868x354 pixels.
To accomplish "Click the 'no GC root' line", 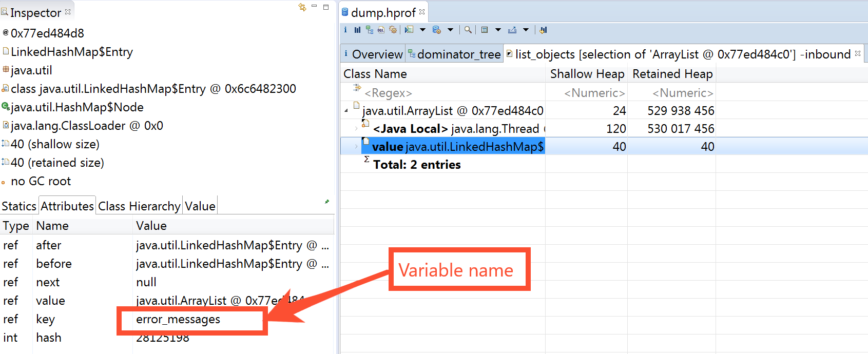I will click(x=41, y=181).
